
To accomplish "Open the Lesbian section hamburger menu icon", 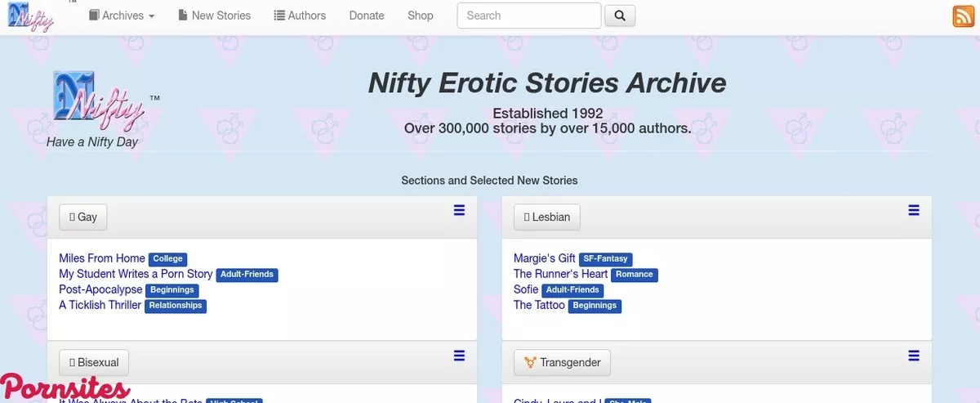I will click(914, 211).
